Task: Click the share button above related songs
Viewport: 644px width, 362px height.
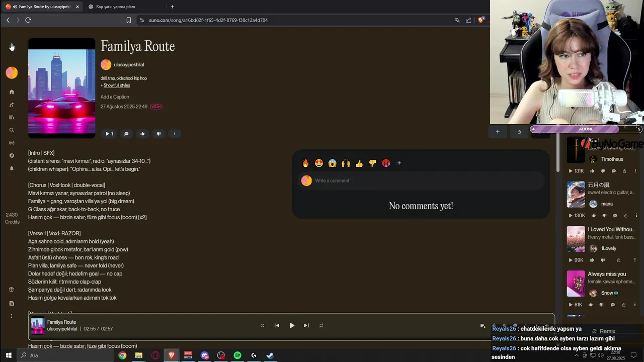Action: pyautogui.click(x=519, y=132)
